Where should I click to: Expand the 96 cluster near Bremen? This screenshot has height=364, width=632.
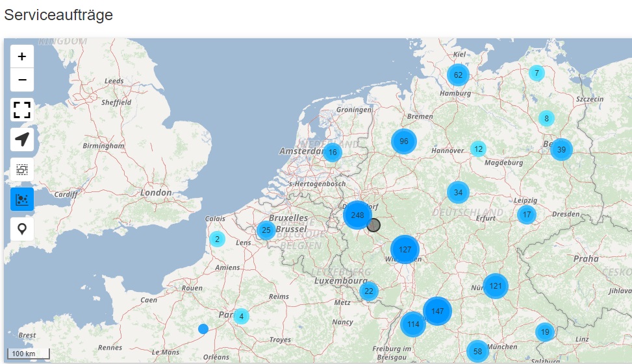(x=403, y=141)
